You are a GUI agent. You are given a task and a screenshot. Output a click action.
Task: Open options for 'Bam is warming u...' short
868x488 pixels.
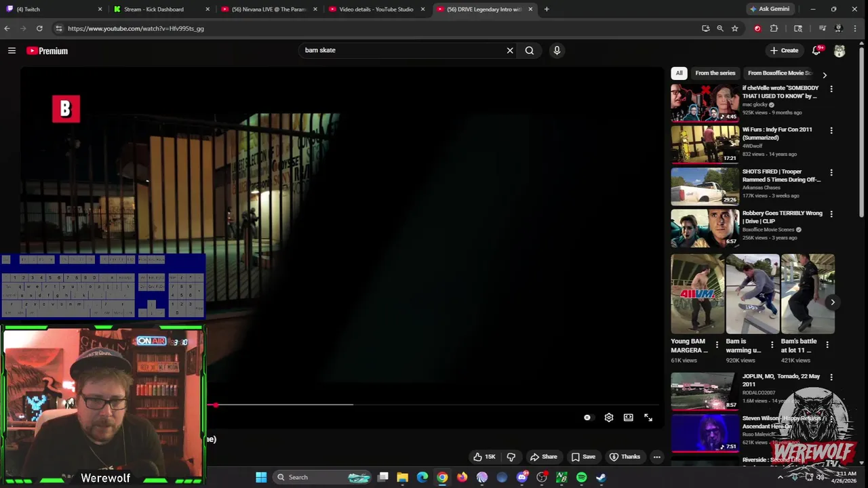click(x=772, y=345)
